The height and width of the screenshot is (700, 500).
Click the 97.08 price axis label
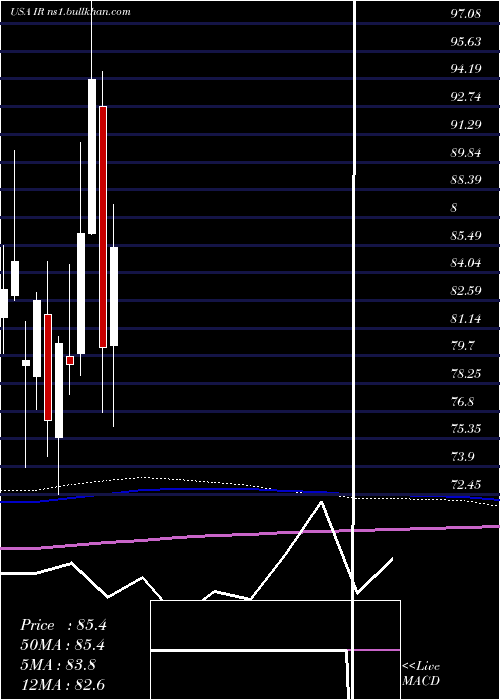click(465, 14)
